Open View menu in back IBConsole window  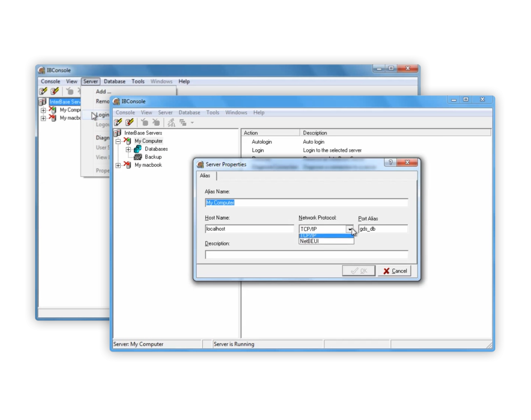[72, 81]
